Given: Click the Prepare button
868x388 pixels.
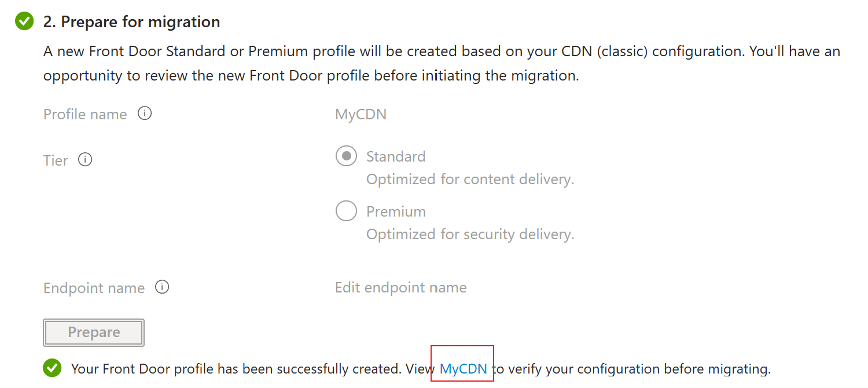Looking at the screenshot, I should pos(93,332).
